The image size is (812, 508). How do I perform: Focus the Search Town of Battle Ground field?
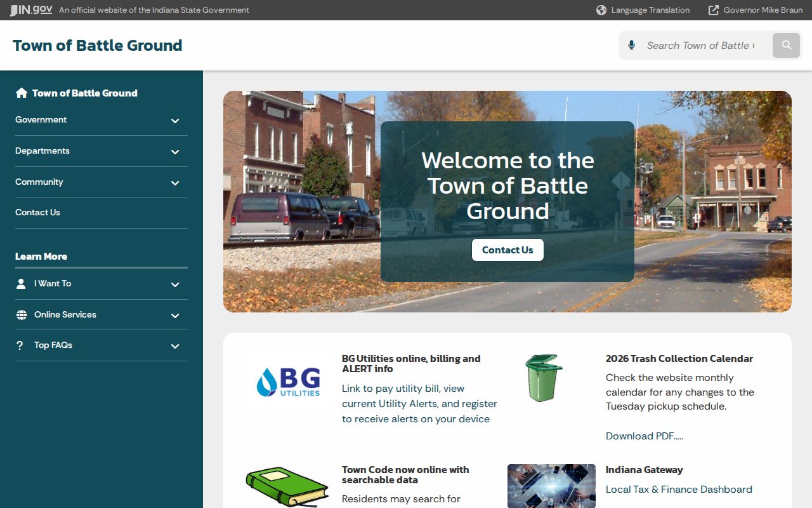701,45
